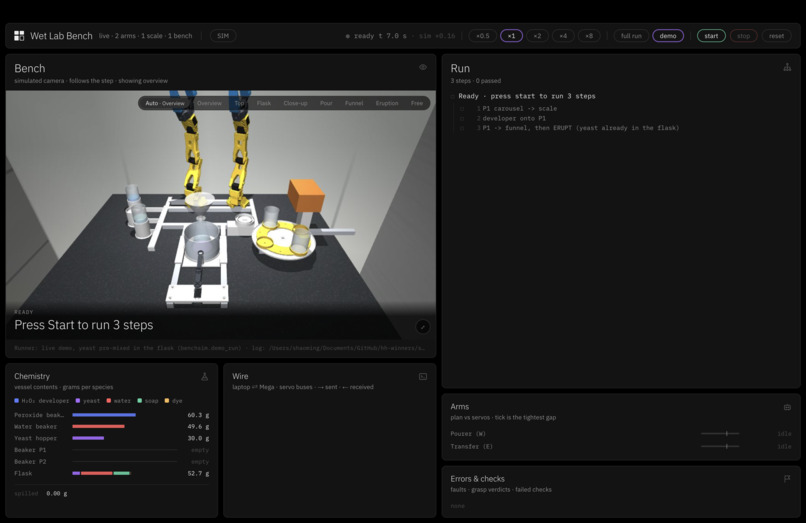The height and width of the screenshot is (523, 806).
Task: Click the green soap legend swatch
Action: coord(139,401)
